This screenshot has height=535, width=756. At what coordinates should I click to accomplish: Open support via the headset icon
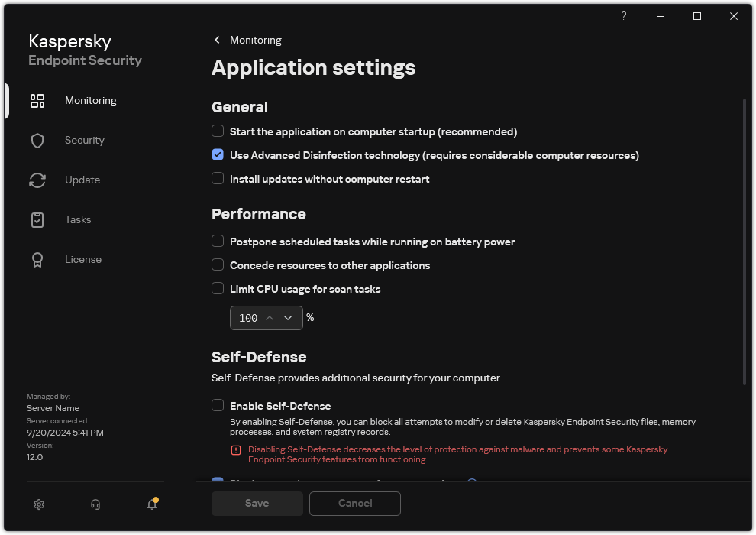[95, 504]
